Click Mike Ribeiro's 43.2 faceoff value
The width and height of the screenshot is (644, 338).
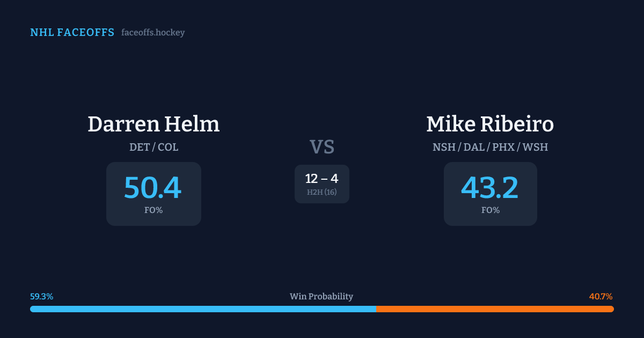coord(490,188)
